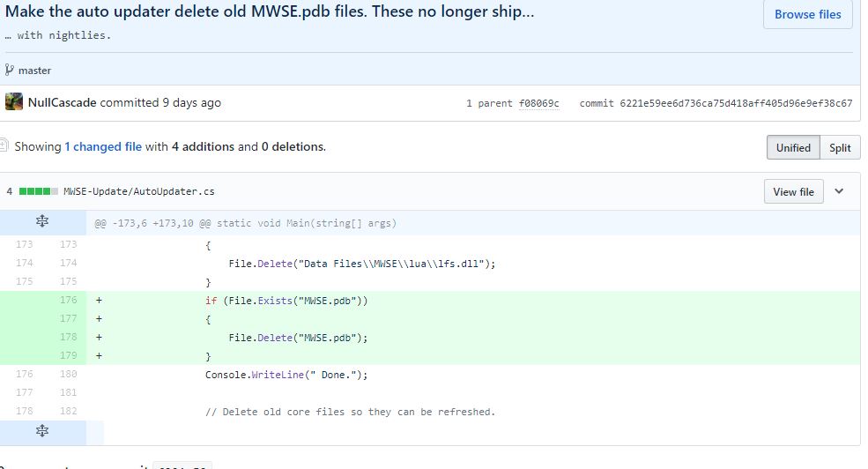The height and width of the screenshot is (469, 868).
Task: Switch diff to Unified view
Action: tap(793, 147)
